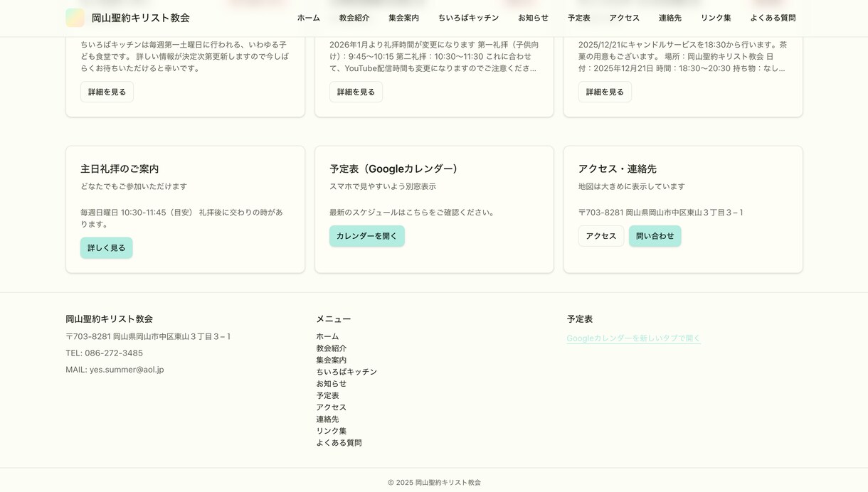
Task: Click 毎週日曜日 10:30-11:45 worship time text
Action: (x=182, y=218)
